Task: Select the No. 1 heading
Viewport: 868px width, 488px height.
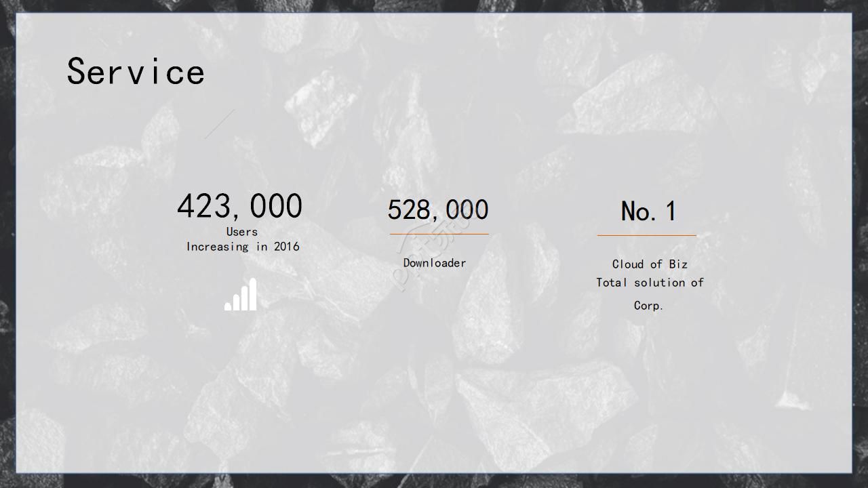Action: coord(648,211)
